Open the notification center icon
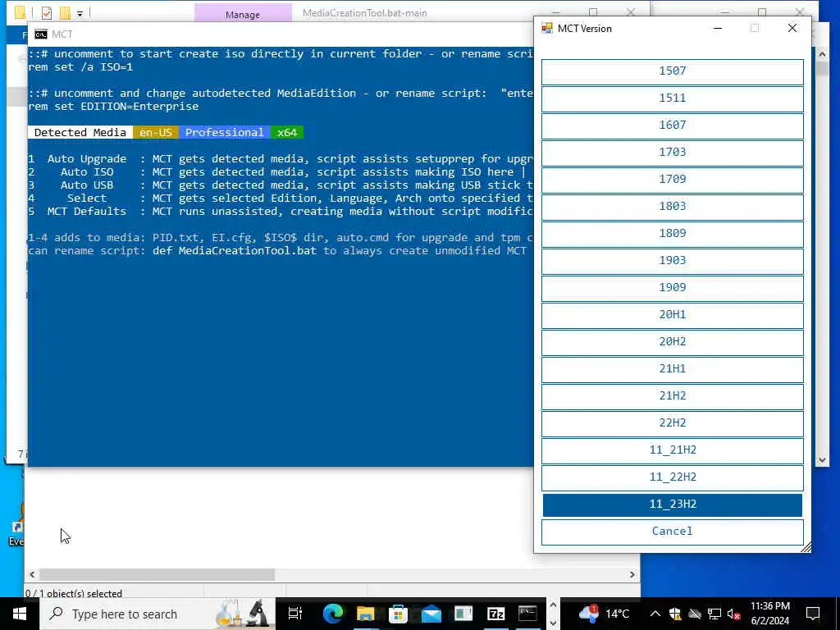Viewport: 840px width, 630px height. click(x=813, y=614)
